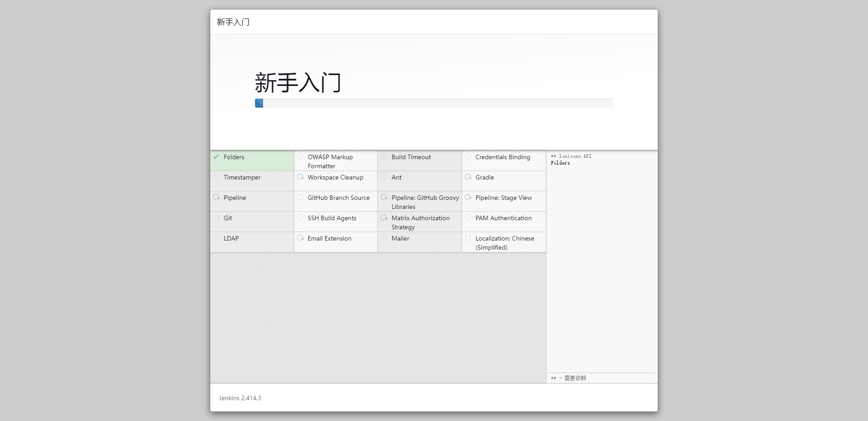The image size is (868, 421).
Task: Click the Jenkins 2.414.3 version text
Action: point(240,398)
